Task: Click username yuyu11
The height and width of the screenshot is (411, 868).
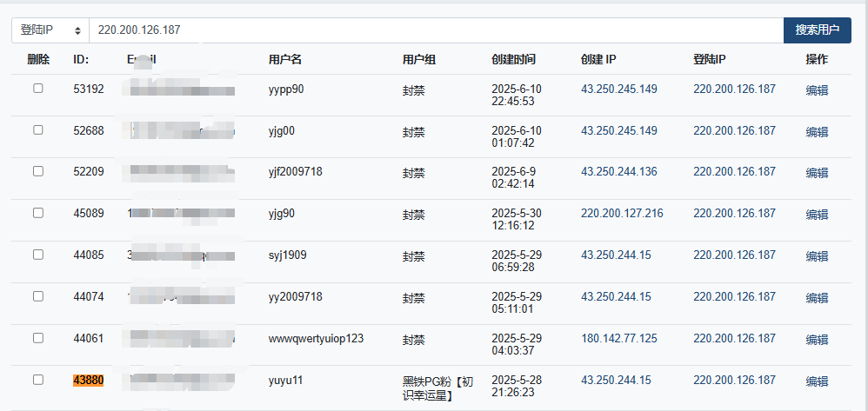Action: pos(285,381)
